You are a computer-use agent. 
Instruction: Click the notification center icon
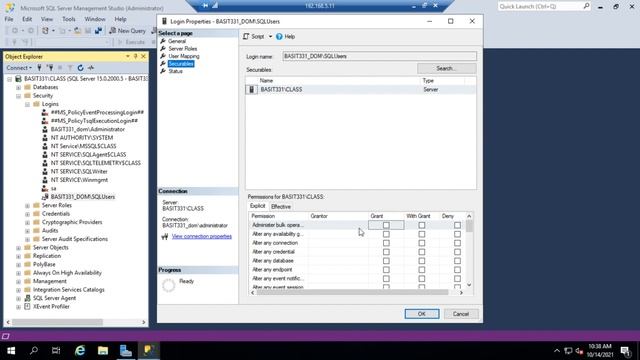[625, 351]
